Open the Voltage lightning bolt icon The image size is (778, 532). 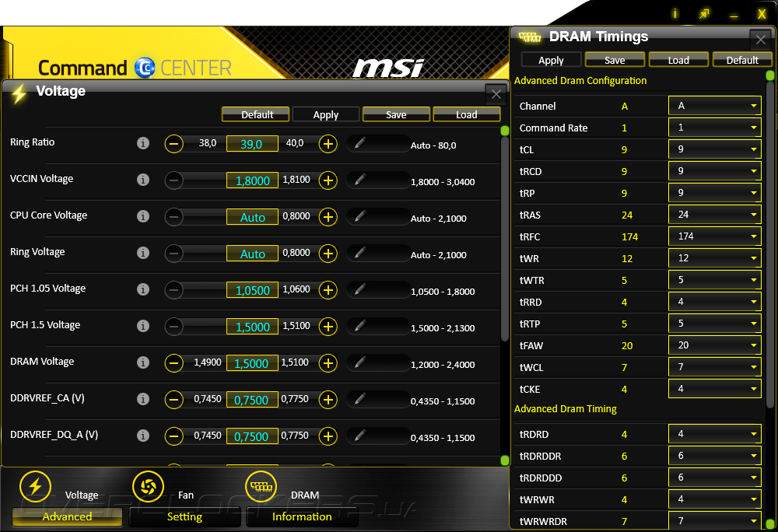pyautogui.click(x=35, y=486)
